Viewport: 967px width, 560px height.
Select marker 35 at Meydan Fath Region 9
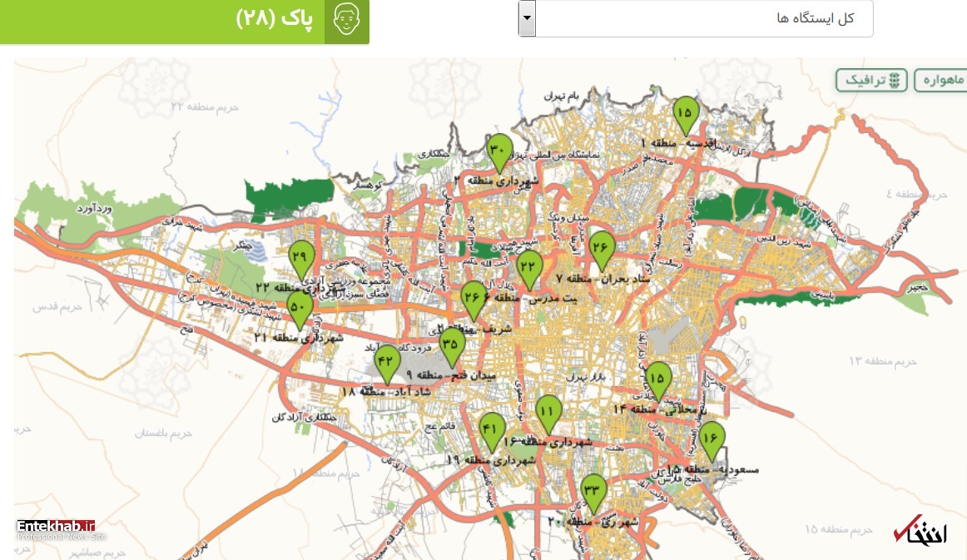point(451,347)
